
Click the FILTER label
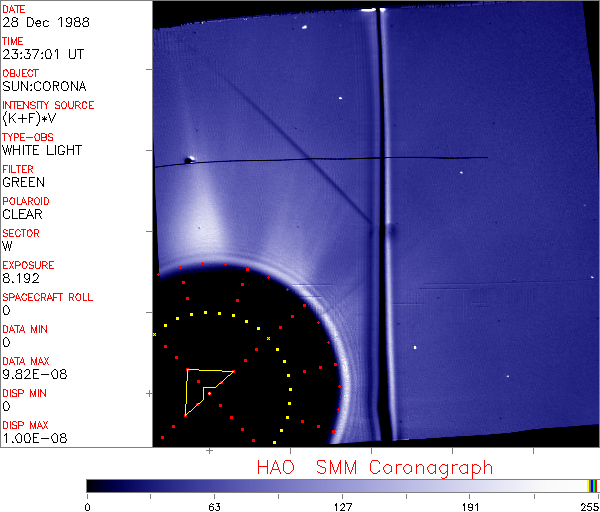(x=18, y=170)
